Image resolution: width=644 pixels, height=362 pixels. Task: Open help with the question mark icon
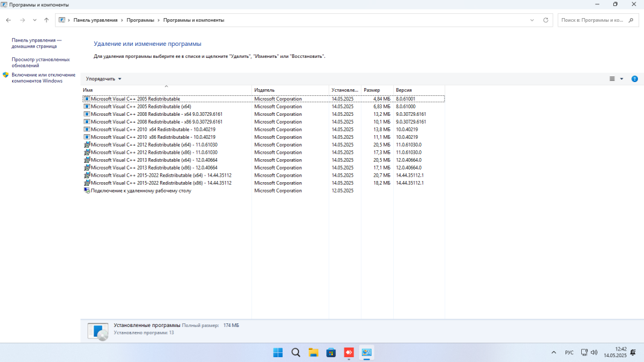[x=634, y=78]
